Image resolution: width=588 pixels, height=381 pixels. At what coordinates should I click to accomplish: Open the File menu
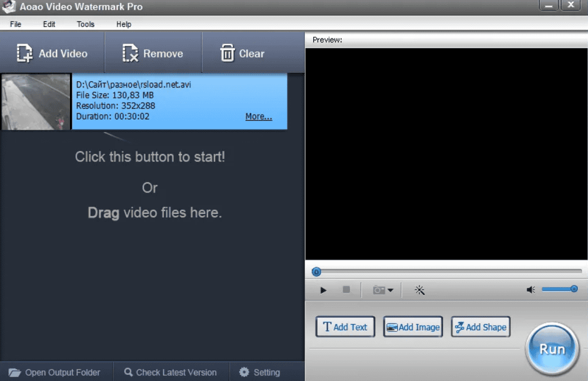click(15, 24)
